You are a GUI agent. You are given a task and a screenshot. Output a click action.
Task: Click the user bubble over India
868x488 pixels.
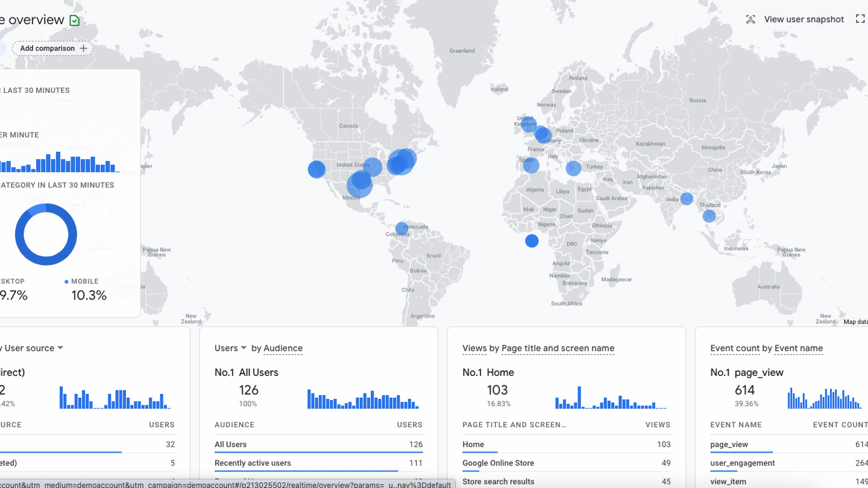[687, 198]
